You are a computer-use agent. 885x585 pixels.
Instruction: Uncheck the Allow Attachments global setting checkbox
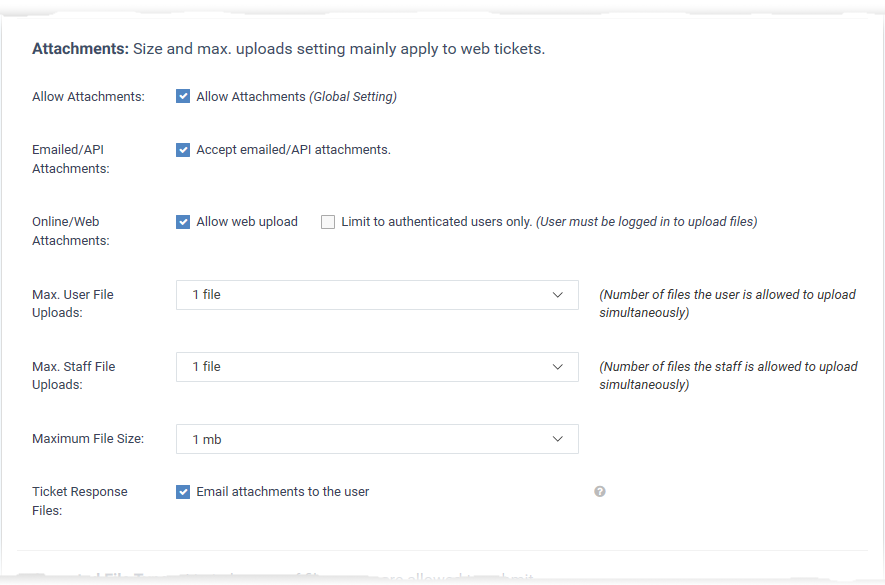point(183,96)
